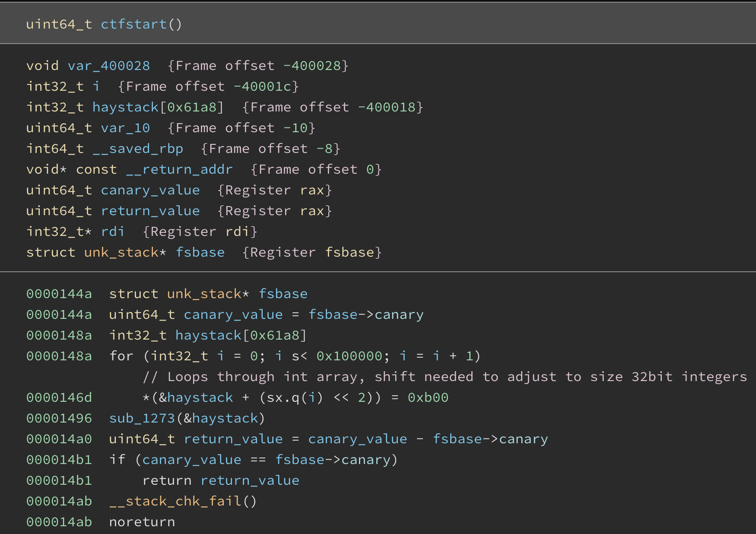Click the return keyword before return_value
Image resolution: width=756 pixels, height=534 pixels.
pos(167,480)
